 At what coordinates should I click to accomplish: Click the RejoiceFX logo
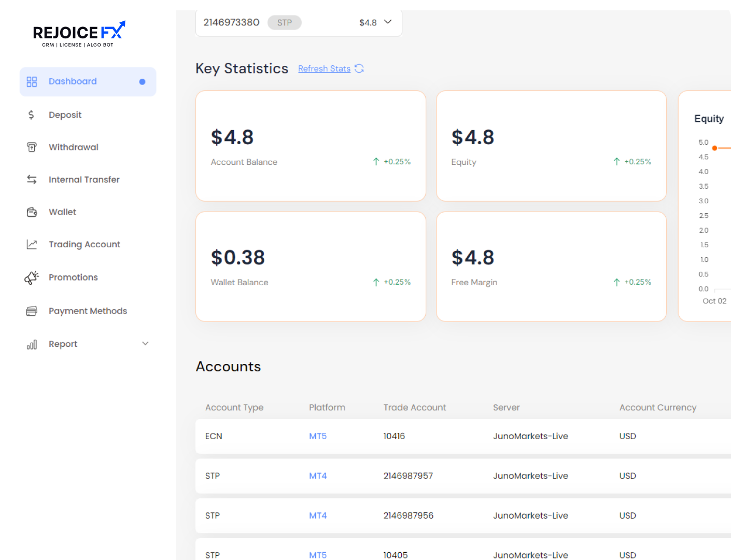pyautogui.click(x=79, y=34)
